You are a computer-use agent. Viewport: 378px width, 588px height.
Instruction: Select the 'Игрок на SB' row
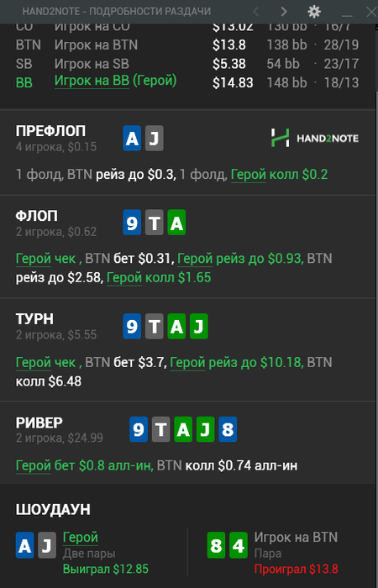(x=187, y=64)
